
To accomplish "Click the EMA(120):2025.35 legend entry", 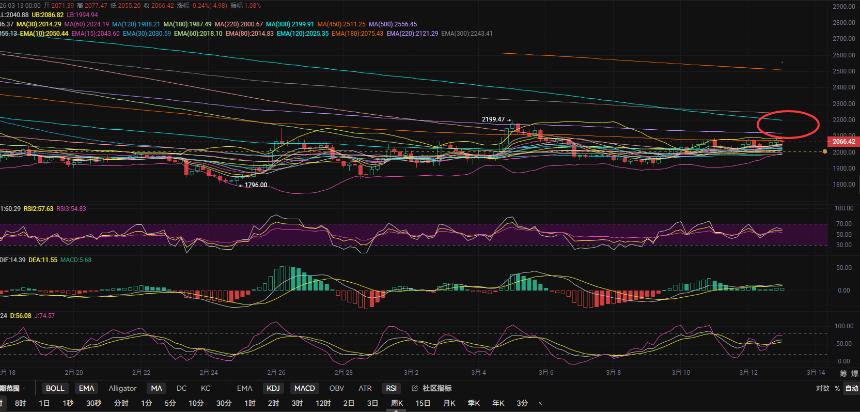I will (x=303, y=33).
